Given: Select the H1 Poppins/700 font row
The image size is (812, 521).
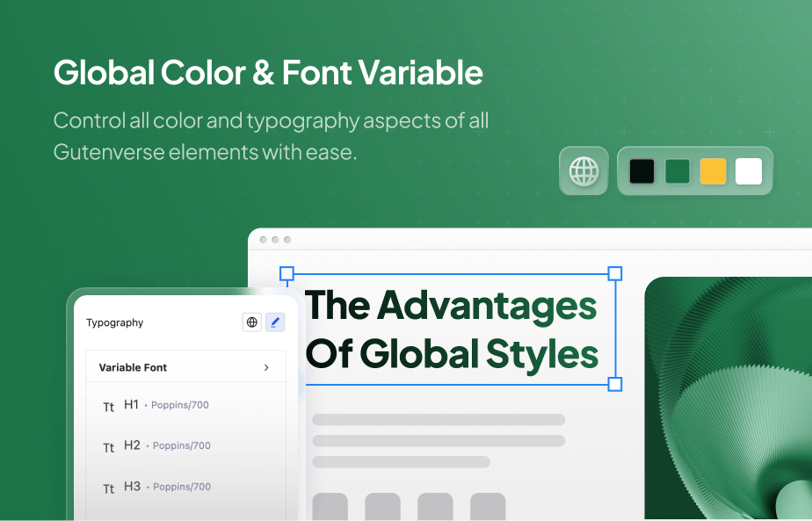Looking at the screenshot, I should [185, 405].
